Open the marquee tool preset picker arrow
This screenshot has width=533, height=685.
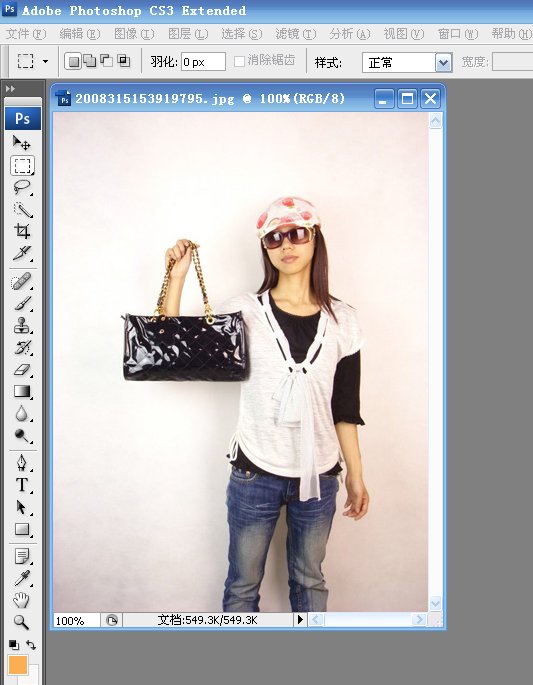45,62
